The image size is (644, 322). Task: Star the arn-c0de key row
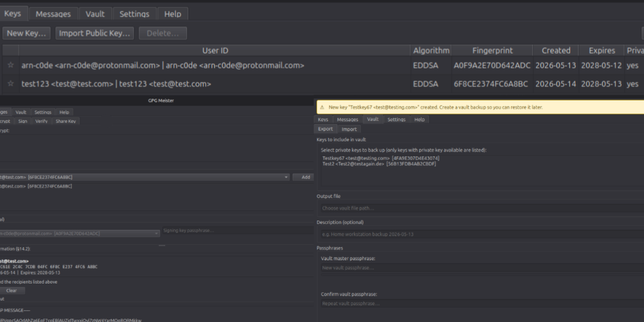pos(11,65)
